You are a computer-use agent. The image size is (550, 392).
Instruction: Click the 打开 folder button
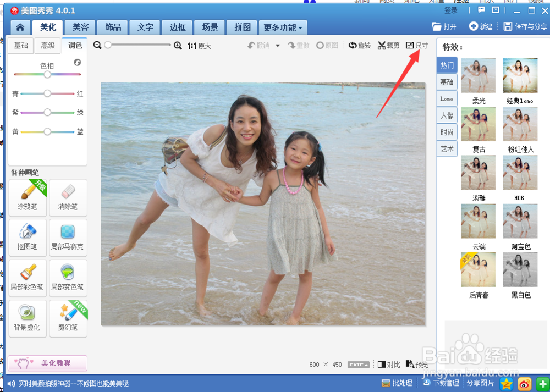444,26
